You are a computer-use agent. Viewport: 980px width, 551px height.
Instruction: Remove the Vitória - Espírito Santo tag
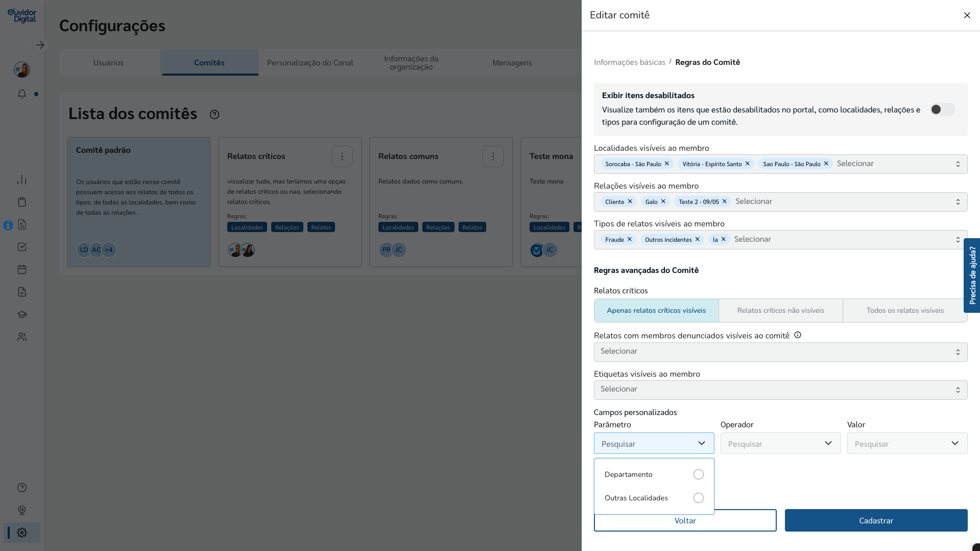(747, 164)
